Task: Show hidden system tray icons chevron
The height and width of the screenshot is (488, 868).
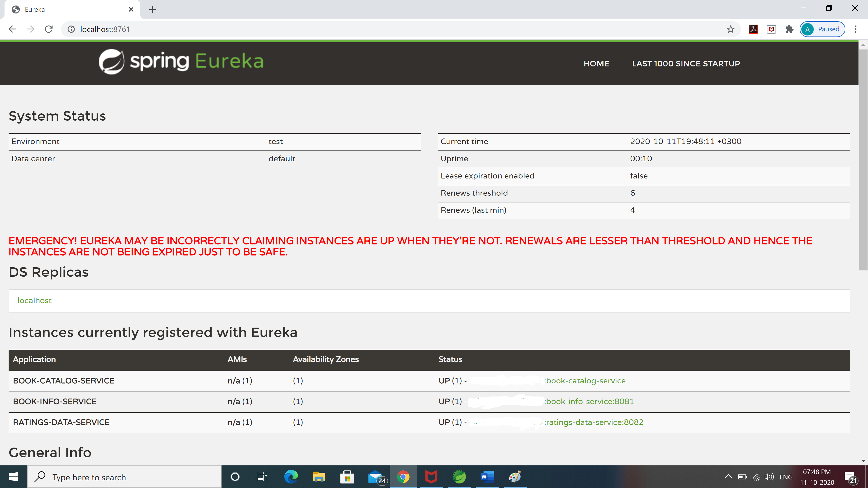Action: click(728, 477)
